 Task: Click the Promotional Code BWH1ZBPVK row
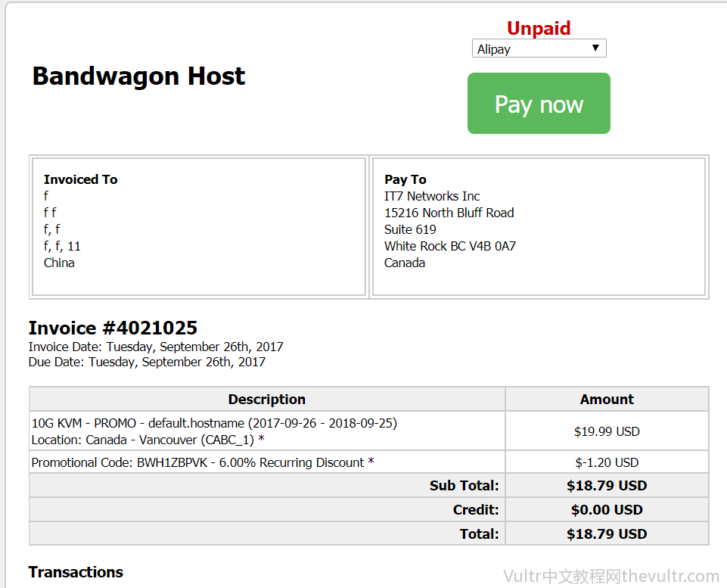click(267, 462)
